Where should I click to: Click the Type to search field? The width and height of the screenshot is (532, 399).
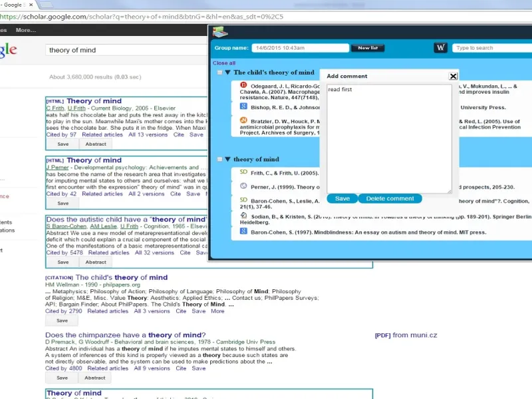pos(492,48)
